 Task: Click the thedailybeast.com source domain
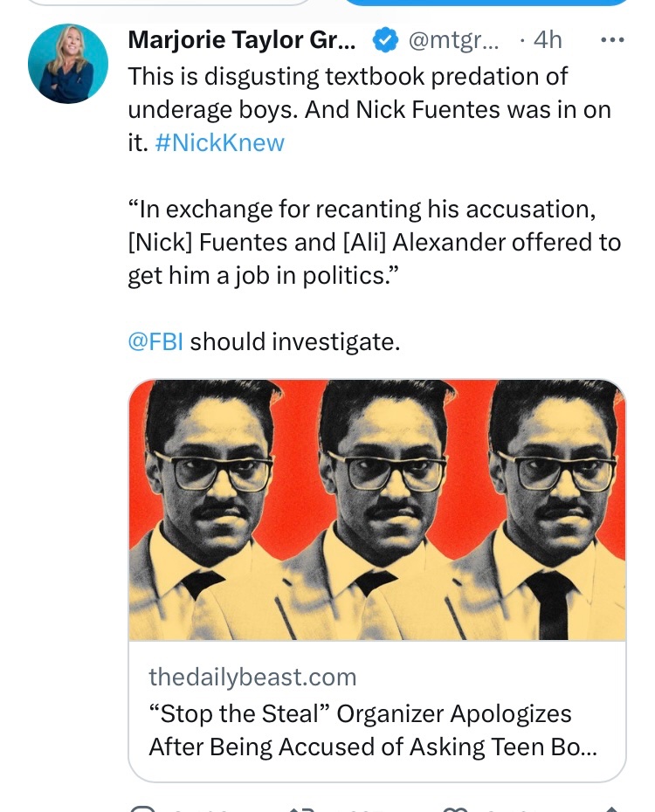coord(252,676)
